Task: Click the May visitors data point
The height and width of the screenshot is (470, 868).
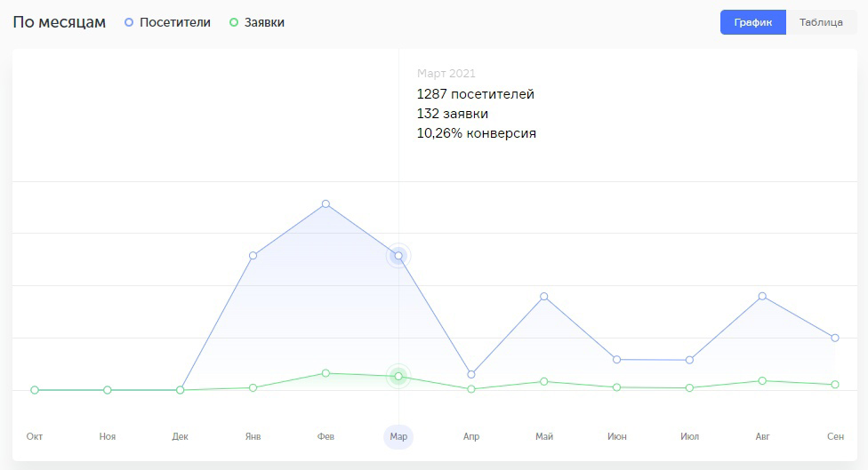Action: click(544, 297)
